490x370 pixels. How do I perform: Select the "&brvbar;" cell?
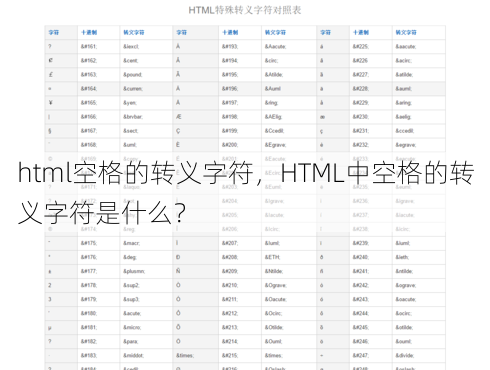point(146,117)
